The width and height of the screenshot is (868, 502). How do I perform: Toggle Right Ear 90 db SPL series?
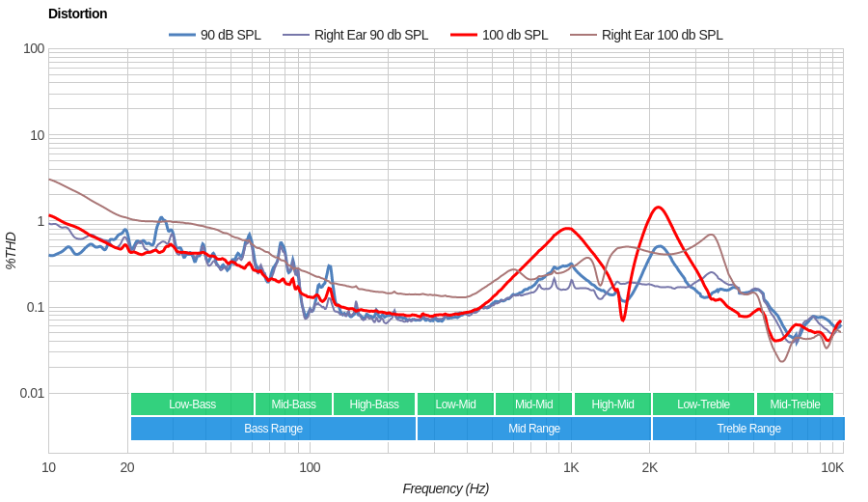click(370, 35)
